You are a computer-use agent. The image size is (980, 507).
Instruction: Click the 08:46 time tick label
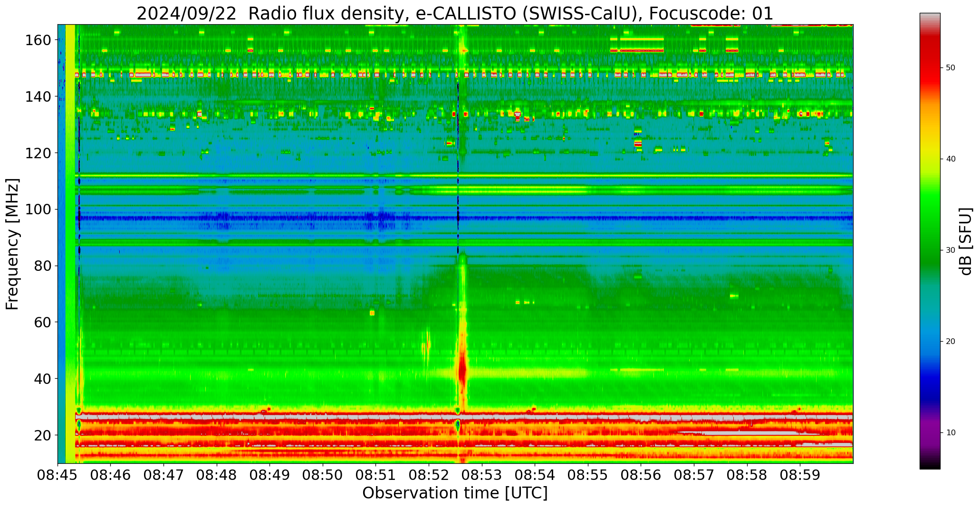[x=111, y=476]
